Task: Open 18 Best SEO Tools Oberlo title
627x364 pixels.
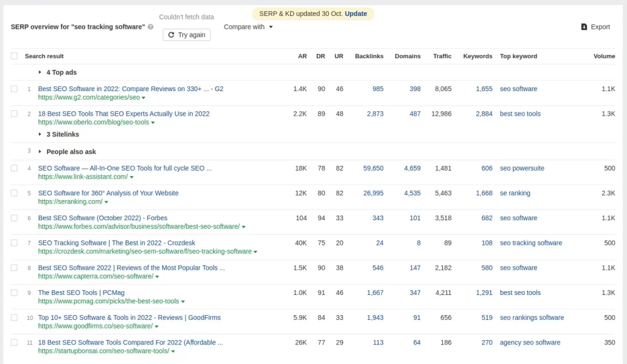Action: 124,113
